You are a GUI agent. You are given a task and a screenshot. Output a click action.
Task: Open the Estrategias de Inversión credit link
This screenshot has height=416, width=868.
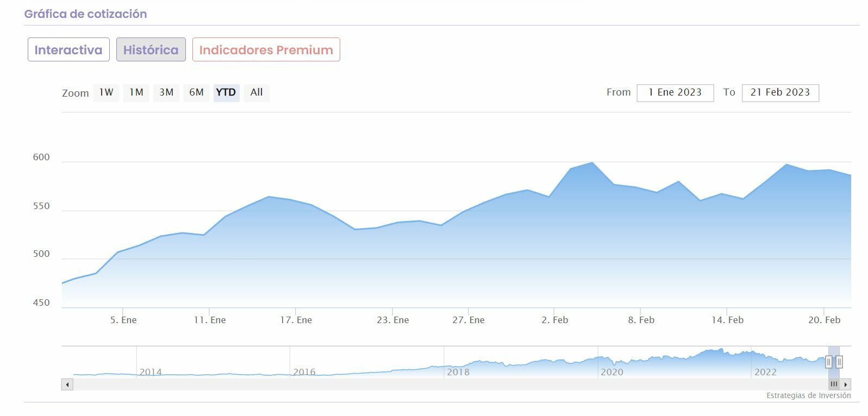click(808, 395)
